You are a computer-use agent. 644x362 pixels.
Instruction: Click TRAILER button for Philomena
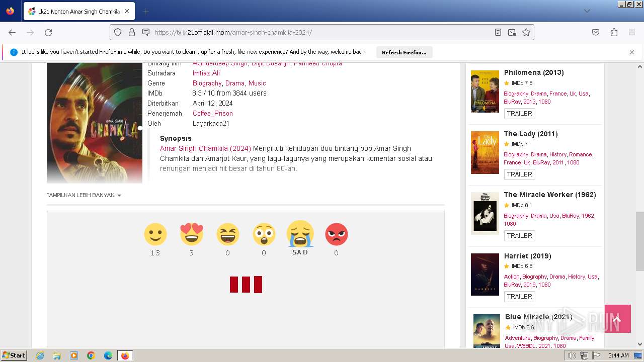point(520,114)
